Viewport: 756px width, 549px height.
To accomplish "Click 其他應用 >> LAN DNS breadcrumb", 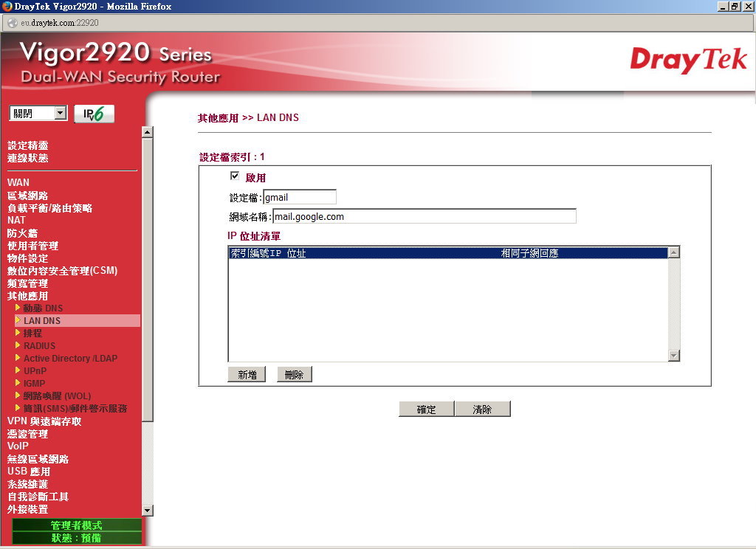I will click(248, 117).
